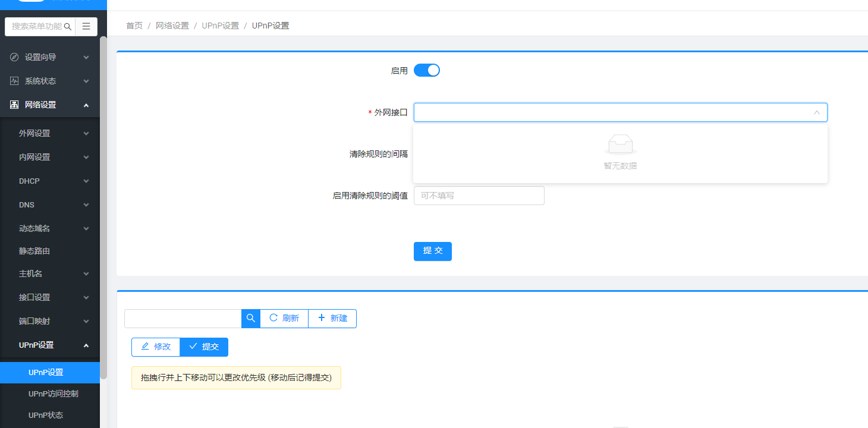The width and height of the screenshot is (868, 428).
Task: Click the network icon beside 网络设置
Action: pos(14,105)
